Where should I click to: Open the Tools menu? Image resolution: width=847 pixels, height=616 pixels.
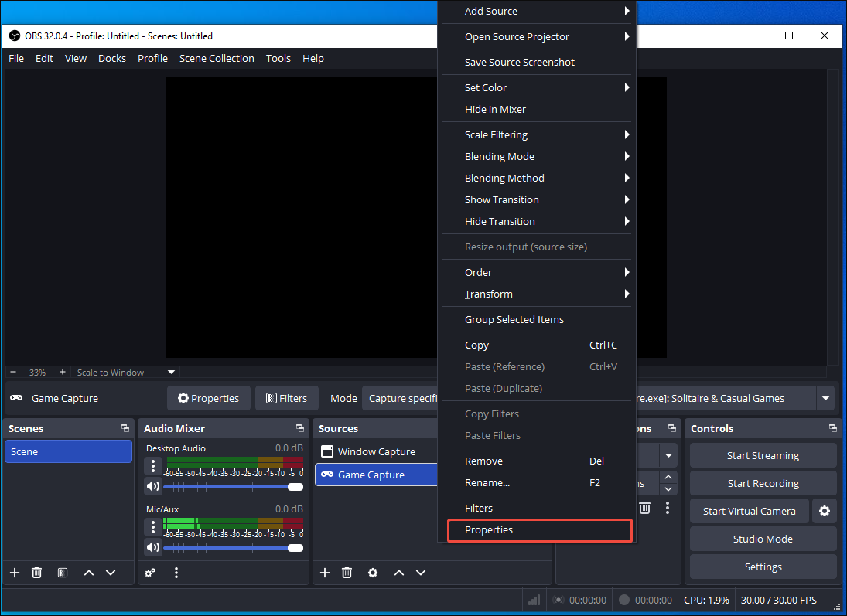[278, 58]
